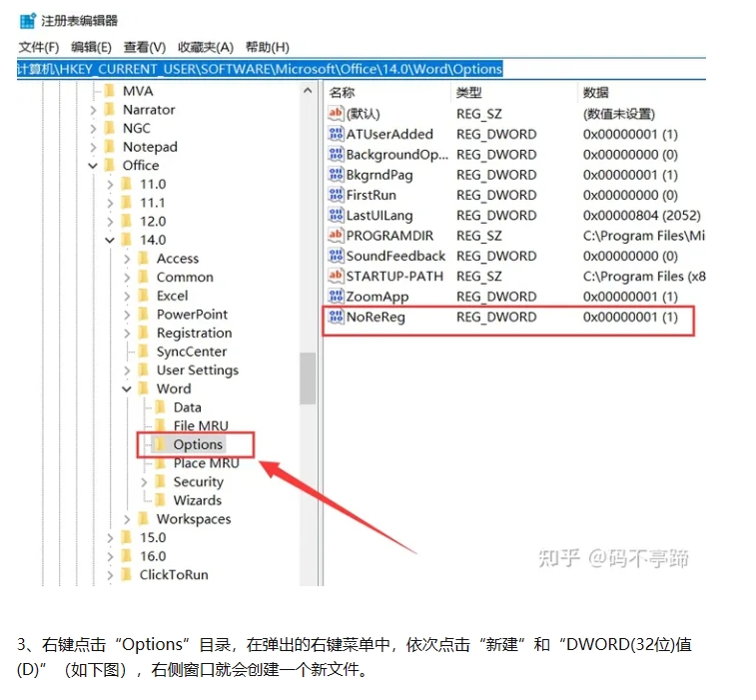Click the STARTUP-PATH string value icon
Image resolution: width=756 pixels, height=700 pixels.
tap(337, 277)
